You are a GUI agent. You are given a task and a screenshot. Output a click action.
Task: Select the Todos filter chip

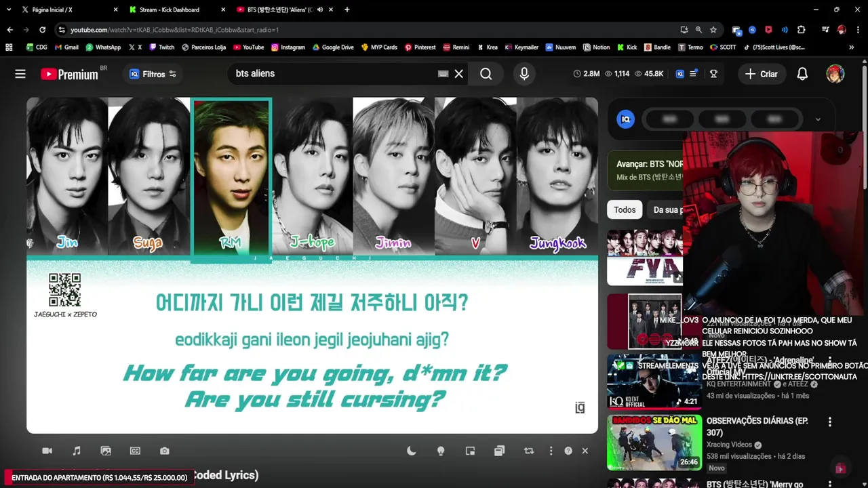point(625,210)
